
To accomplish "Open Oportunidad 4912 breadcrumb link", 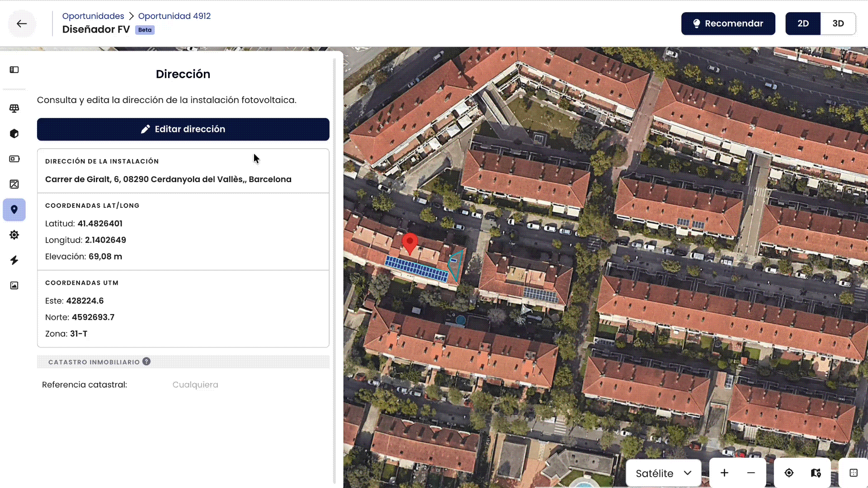I will pyautogui.click(x=175, y=16).
